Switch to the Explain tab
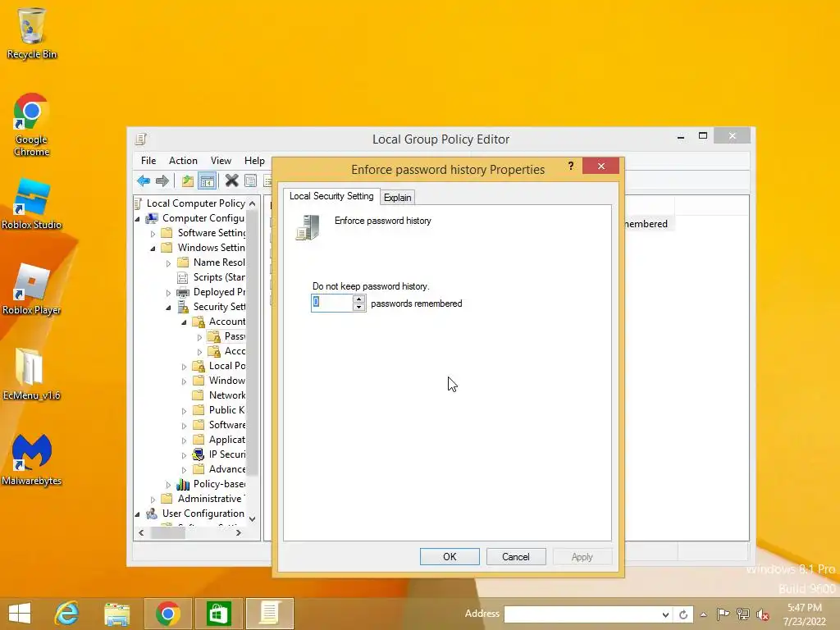The height and width of the screenshot is (630, 840). pyautogui.click(x=398, y=197)
